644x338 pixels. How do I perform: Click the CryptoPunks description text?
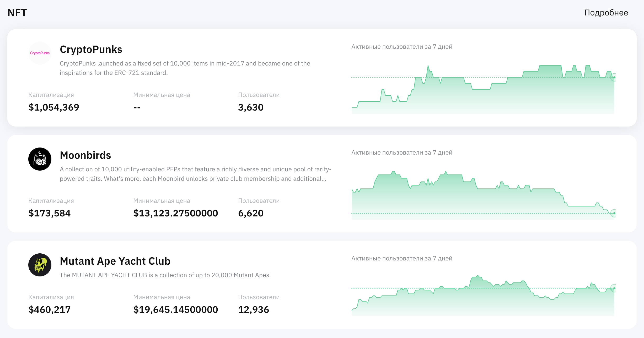click(185, 68)
